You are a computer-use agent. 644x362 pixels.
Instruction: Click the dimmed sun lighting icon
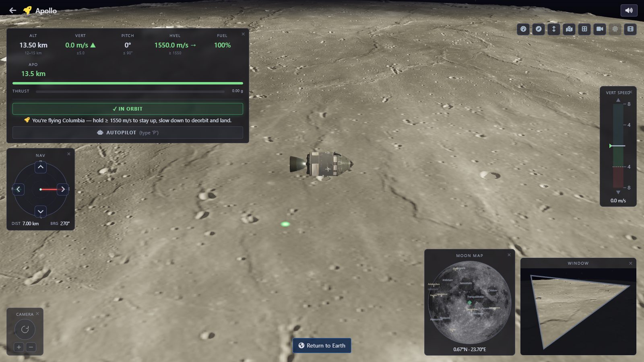click(615, 29)
